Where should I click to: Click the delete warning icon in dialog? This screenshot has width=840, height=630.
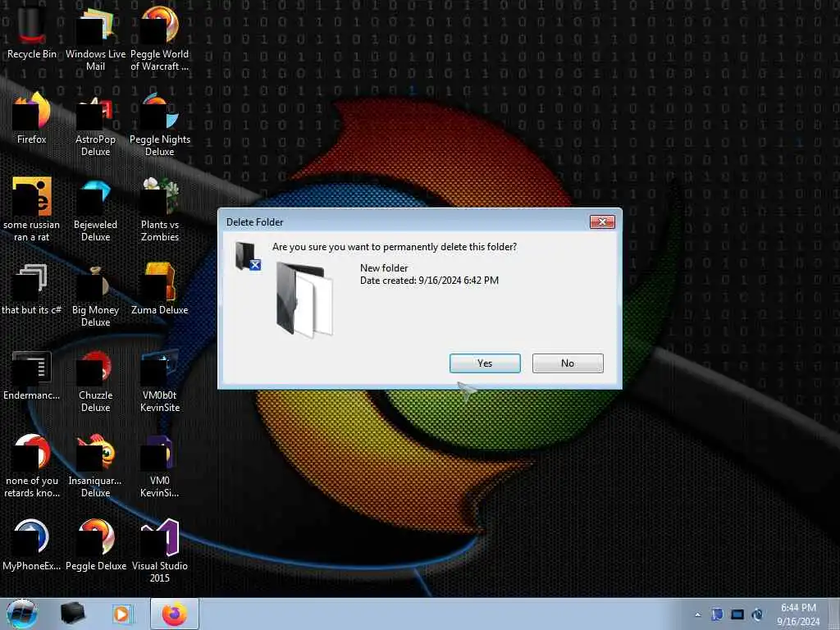tap(248, 256)
